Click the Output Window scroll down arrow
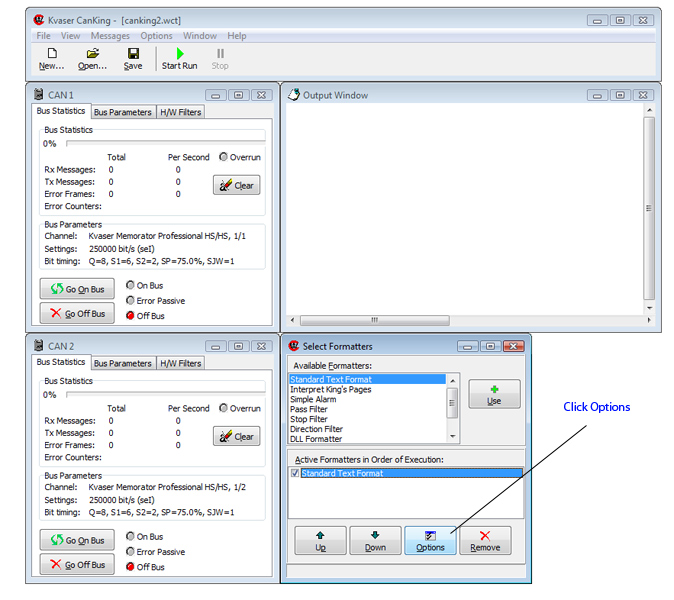This screenshot has height=600, width=674. pos(650,308)
